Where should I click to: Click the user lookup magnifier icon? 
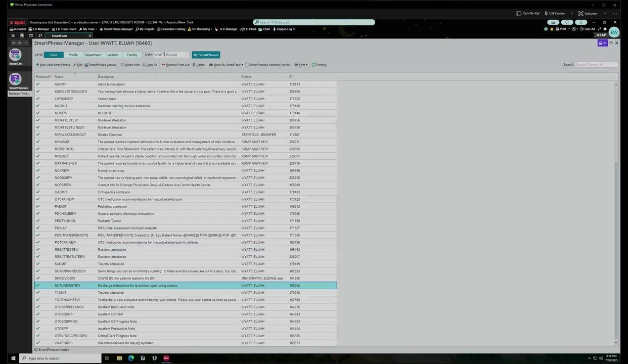pyautogui.click(x=186, y=55)
